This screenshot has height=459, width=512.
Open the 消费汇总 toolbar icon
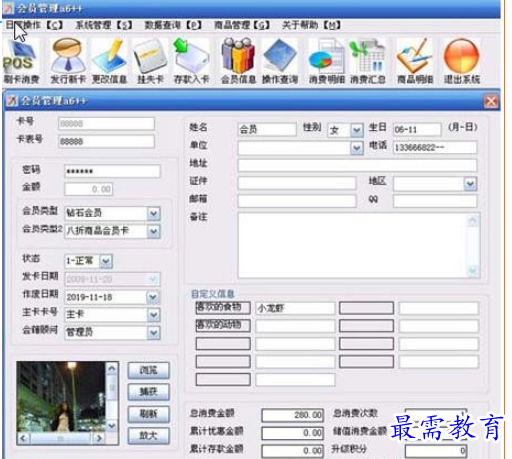pyautogui.click(x=368, y=62)
